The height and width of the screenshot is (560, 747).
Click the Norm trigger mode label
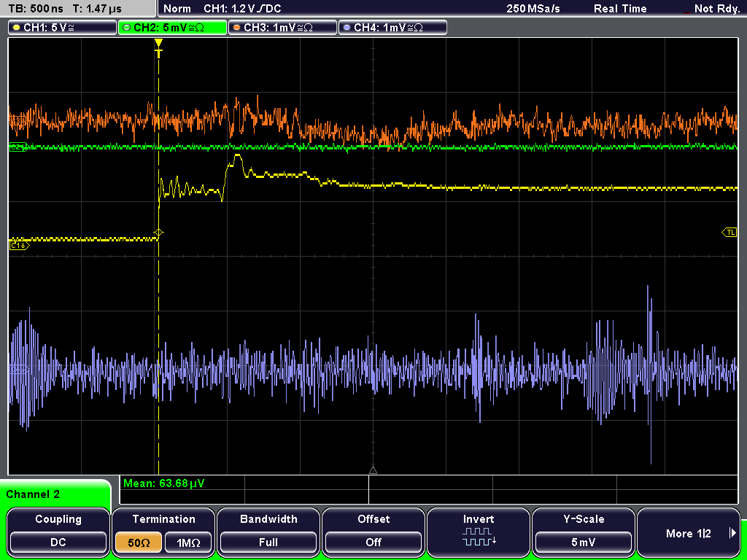[x=177, y=9]
